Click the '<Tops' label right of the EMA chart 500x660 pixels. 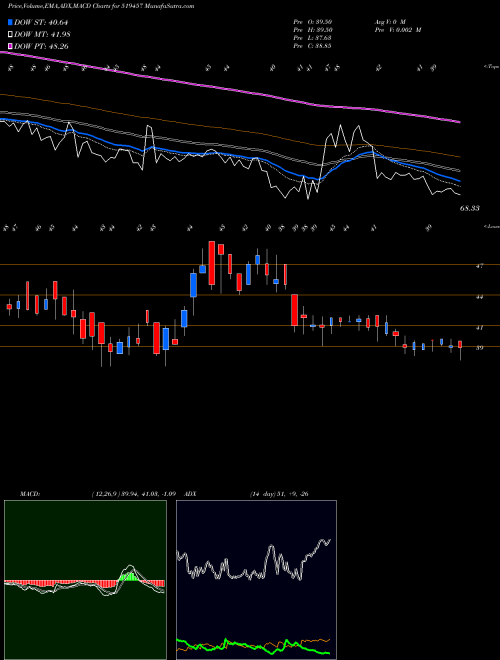click(491, 67)
